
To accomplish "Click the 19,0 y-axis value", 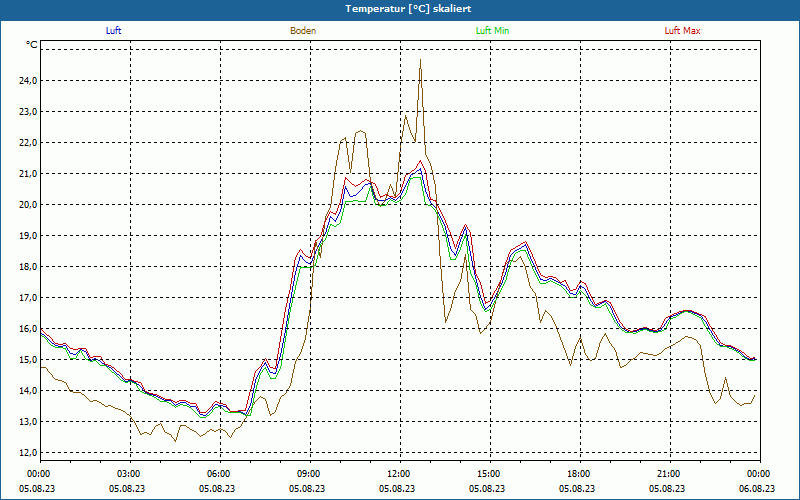I will pos(29,236).
